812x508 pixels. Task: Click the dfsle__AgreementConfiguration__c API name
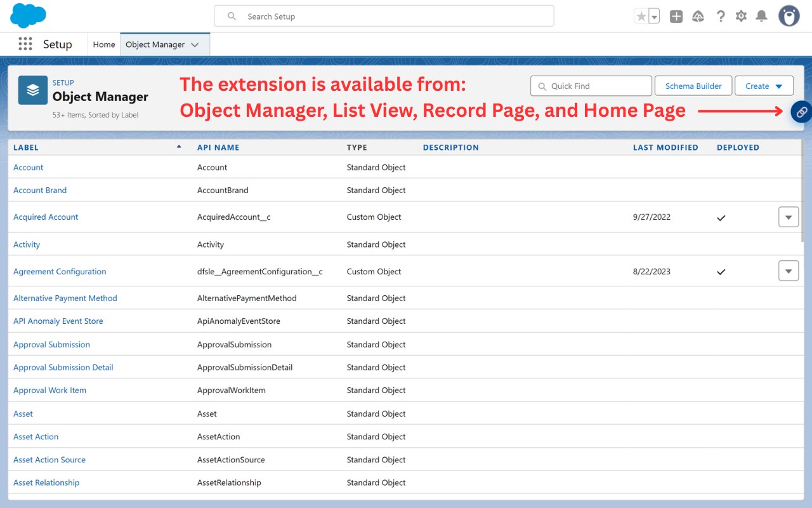click(260, 271)
